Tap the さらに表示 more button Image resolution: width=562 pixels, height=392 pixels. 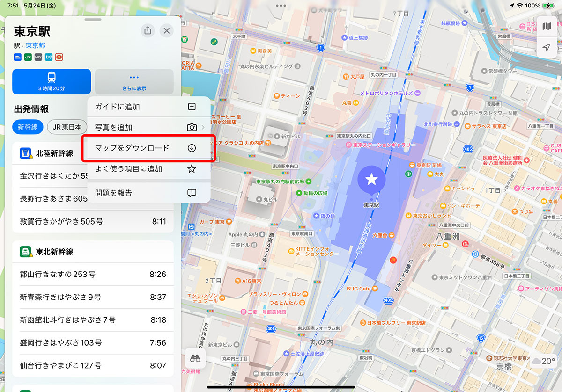point(134,81)
